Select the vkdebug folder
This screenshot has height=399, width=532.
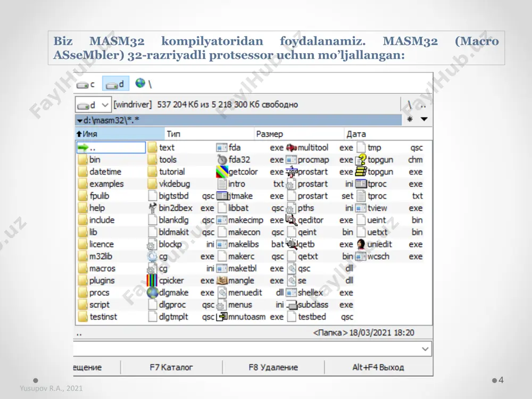pyautogui.click(x=169, y=184)
